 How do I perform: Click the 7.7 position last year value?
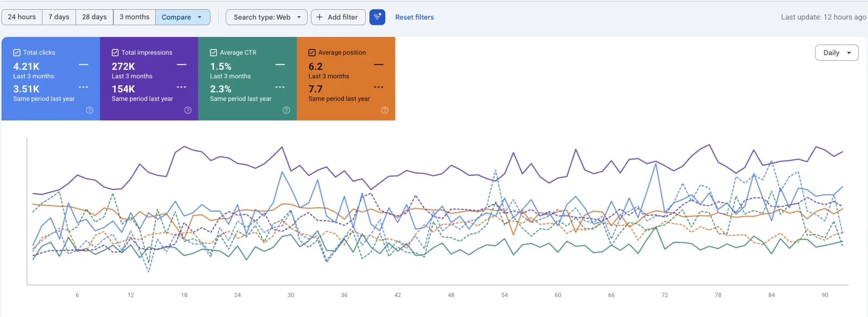click(316, 89)
